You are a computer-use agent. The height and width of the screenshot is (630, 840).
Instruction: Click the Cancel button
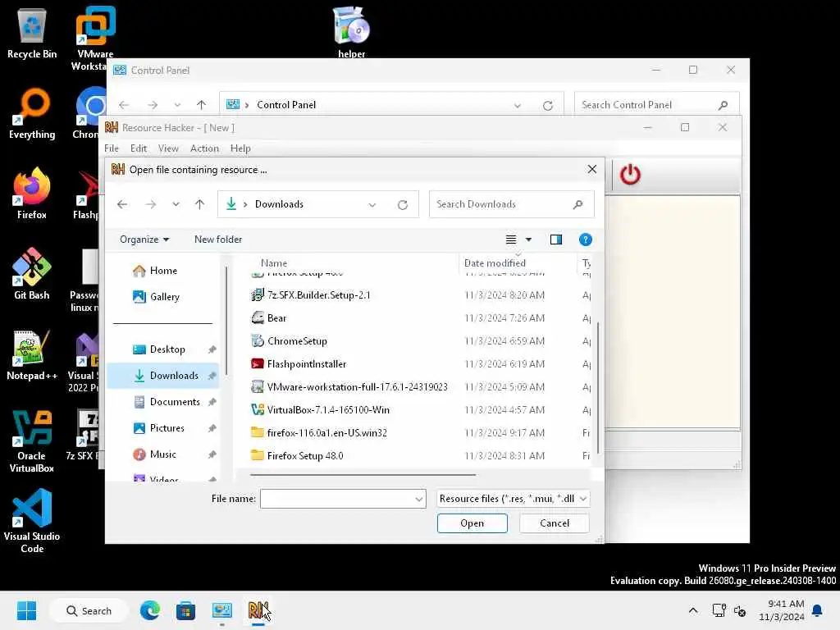555,523
